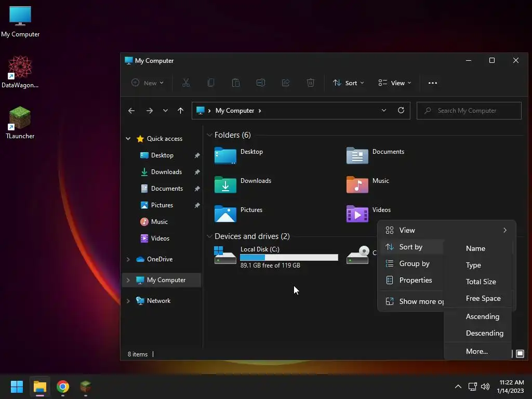Click the Cut scissors icon in toolbar
The height and width of the screenshot is (399, 532).
[x=186, y=83]
